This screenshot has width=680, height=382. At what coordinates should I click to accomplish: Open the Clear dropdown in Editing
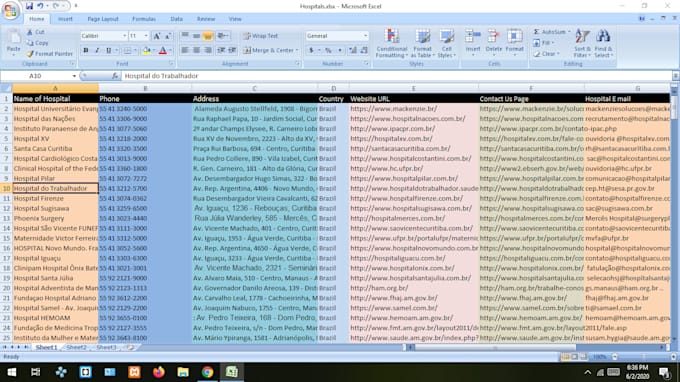[546, 54]
